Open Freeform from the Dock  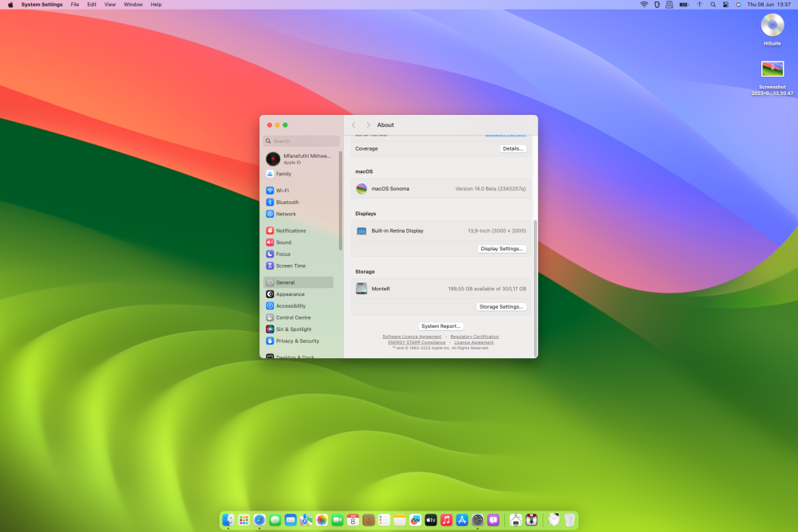[x=415, y=520]
